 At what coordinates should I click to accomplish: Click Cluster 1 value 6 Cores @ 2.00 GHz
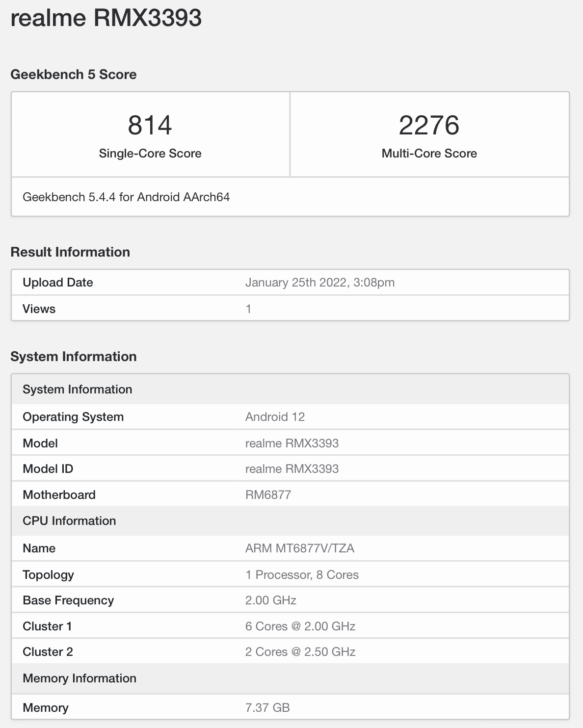[x=300, y=626]
